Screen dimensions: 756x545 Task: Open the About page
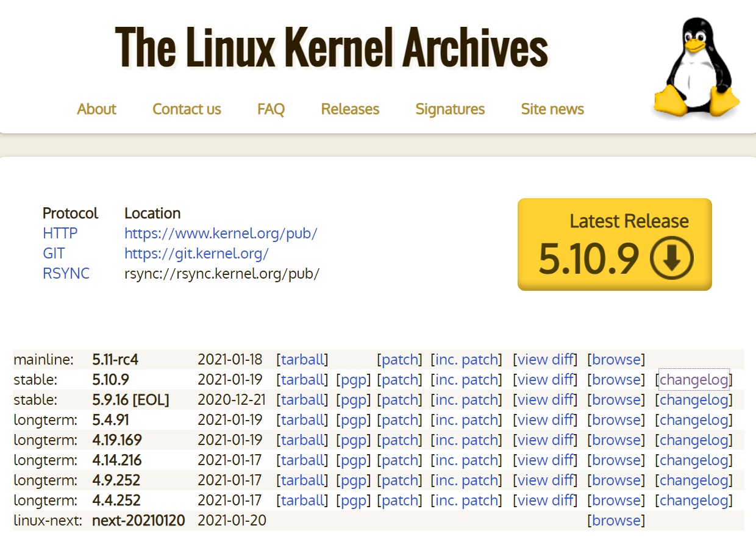coord(96,109)
